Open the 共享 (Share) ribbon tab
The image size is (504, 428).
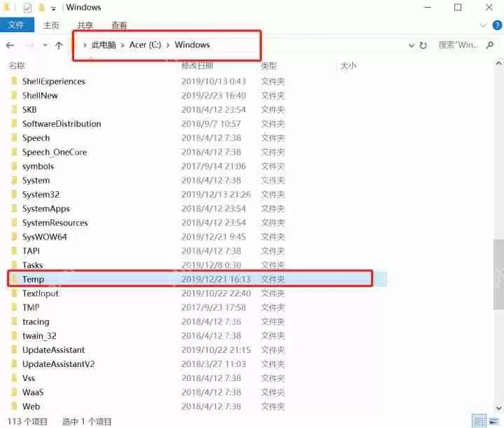tap(85, 25)
